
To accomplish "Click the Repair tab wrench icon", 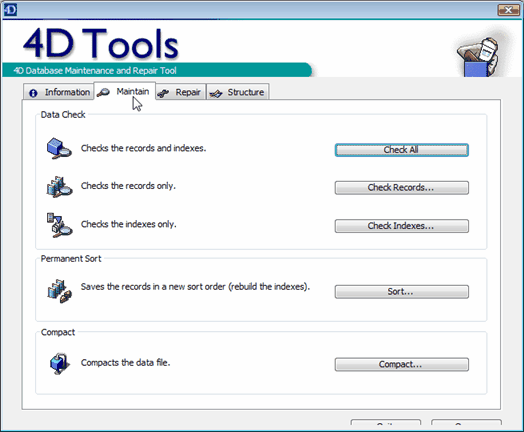I will [163, 93].
